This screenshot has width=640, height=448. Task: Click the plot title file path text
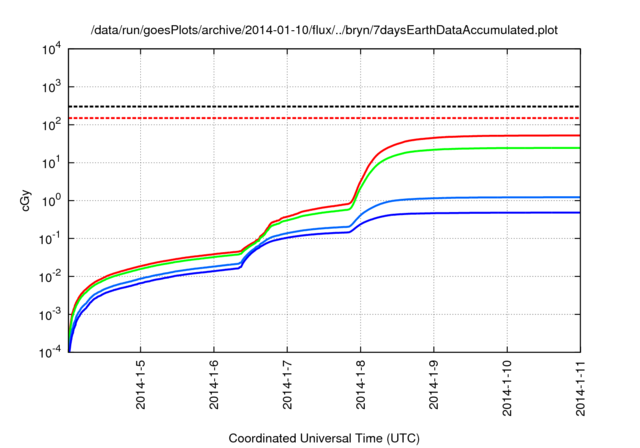(324, 30)
